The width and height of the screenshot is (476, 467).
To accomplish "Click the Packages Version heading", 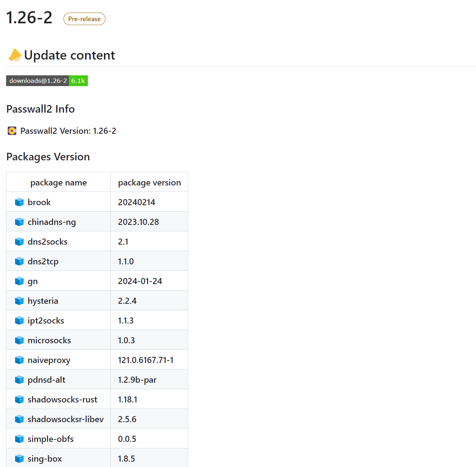I will pos(48,157).
